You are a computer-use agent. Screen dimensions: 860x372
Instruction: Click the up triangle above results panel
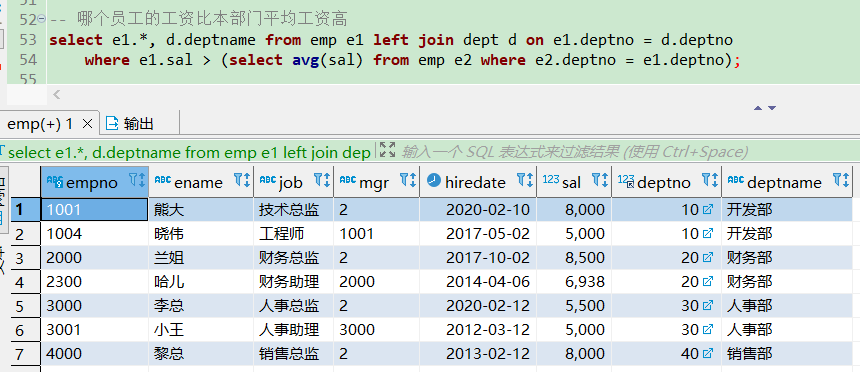click(x=758, y=108)
